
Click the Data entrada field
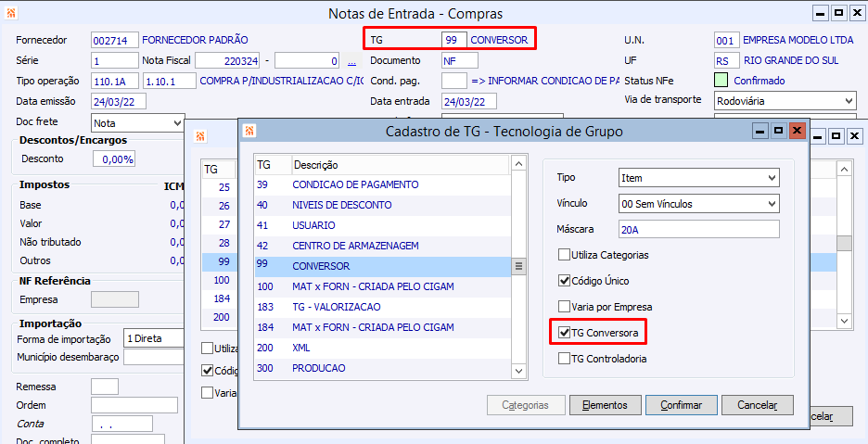pos(469,101)
